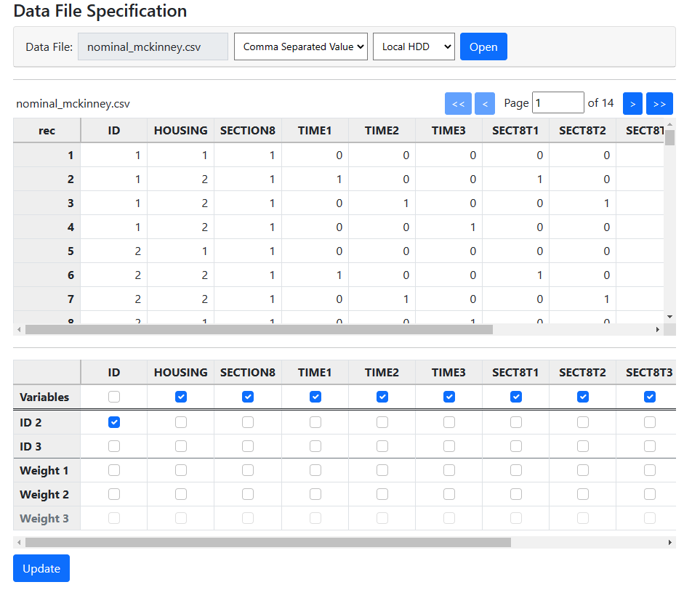Jump to the last page button

(659, 104)
